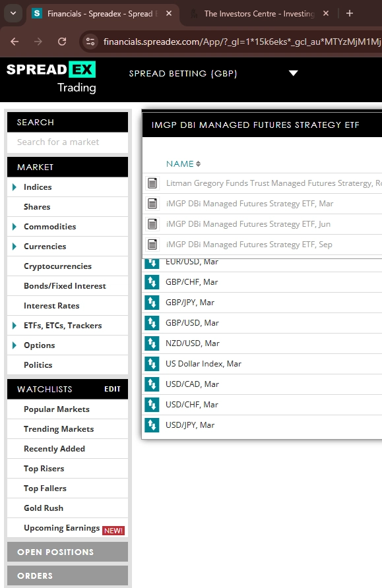Select iMGP DBi Managed Futures Strategy ETF, Jun

249,224
